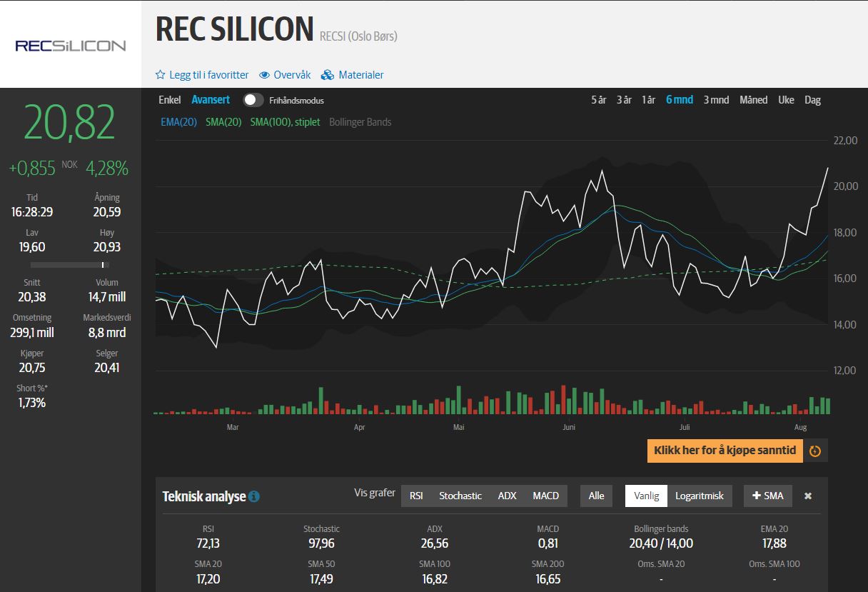Select Logaritmisk chart scale
Screen dimensions: 868x592
point(700,496)
